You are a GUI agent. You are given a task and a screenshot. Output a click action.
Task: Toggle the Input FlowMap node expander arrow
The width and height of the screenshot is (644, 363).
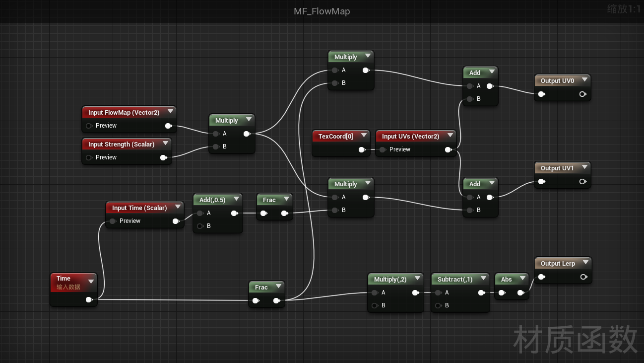tap(170, 111)
